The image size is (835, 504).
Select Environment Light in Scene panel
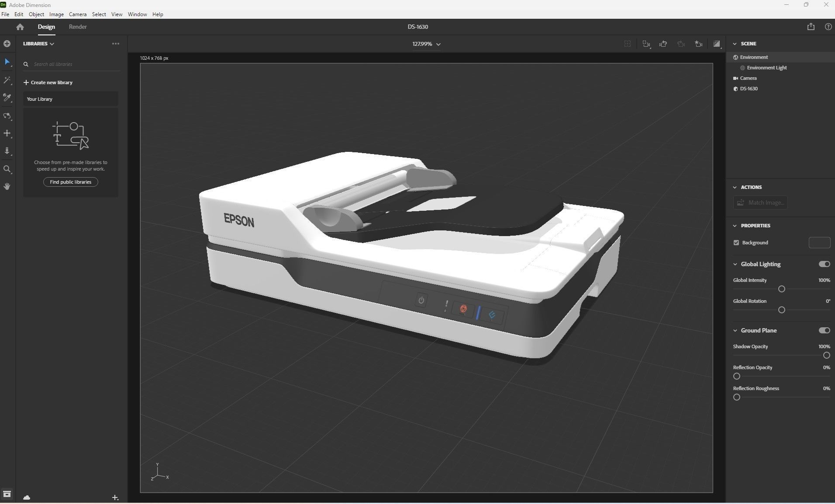pyautogui.click(x=780, y=68)
